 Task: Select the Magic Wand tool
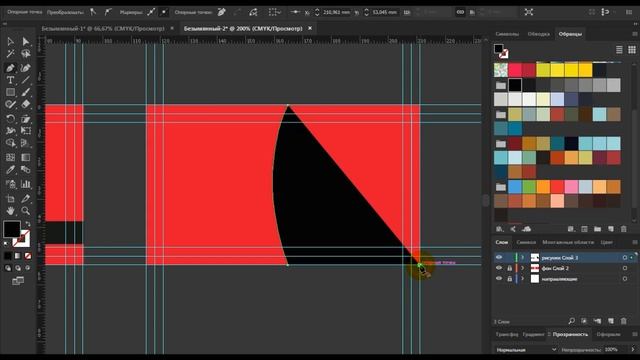click(x=11, y=54)
